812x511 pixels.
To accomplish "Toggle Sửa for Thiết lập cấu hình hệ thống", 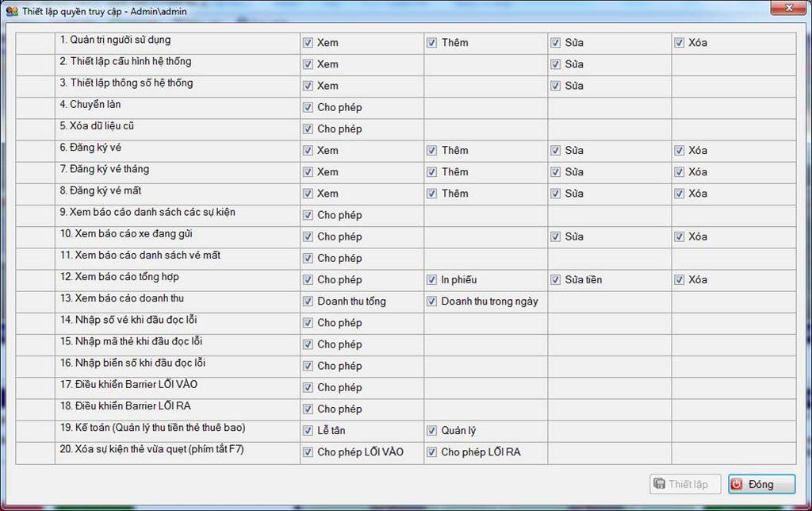I will (555, 64).
